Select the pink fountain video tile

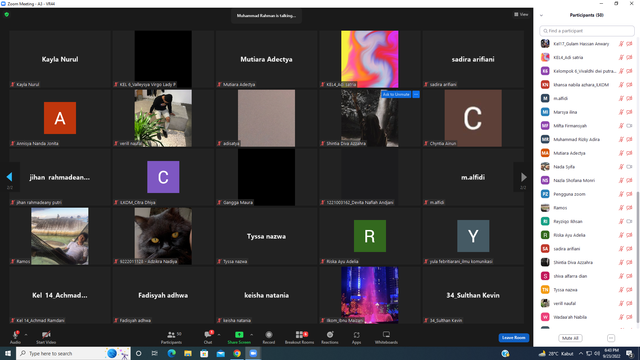click(369, 295)
